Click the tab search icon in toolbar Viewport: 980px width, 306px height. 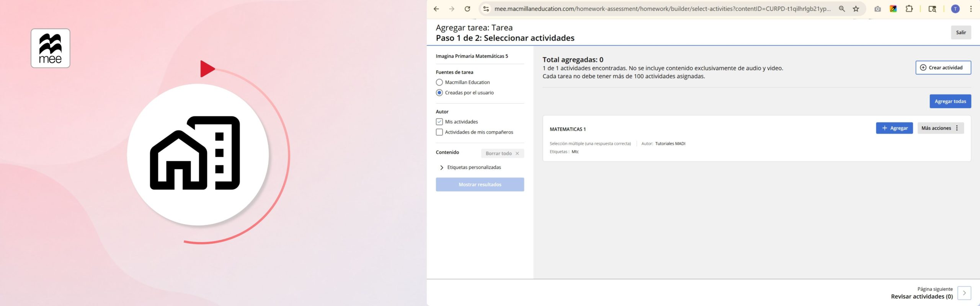pyautogui.click(x=932, y=9)
